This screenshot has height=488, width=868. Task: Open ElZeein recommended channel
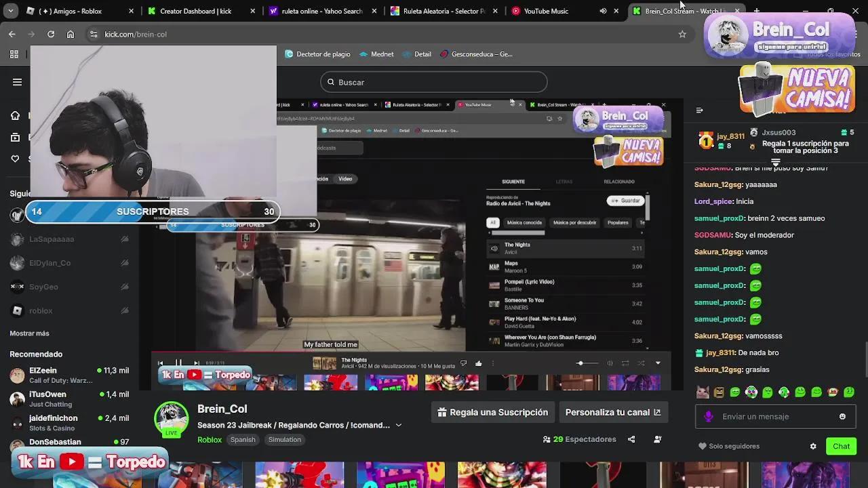coord(69,375)
